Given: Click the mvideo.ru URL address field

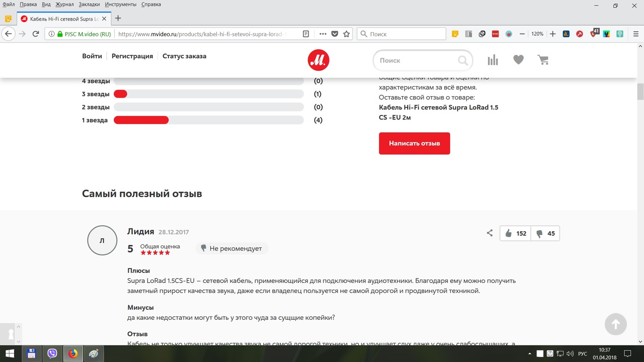Looking at the screenshot, I should coord(201,34).
